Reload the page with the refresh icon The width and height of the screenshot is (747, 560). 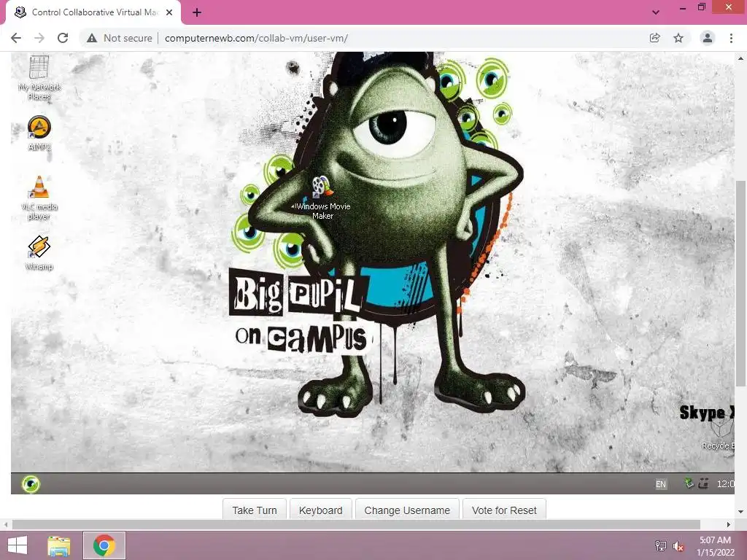click(63, 38)
